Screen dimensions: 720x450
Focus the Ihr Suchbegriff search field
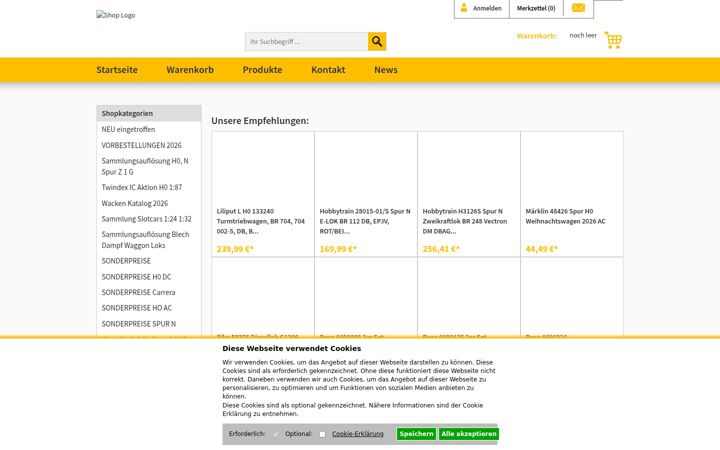(x=306, y=41)
